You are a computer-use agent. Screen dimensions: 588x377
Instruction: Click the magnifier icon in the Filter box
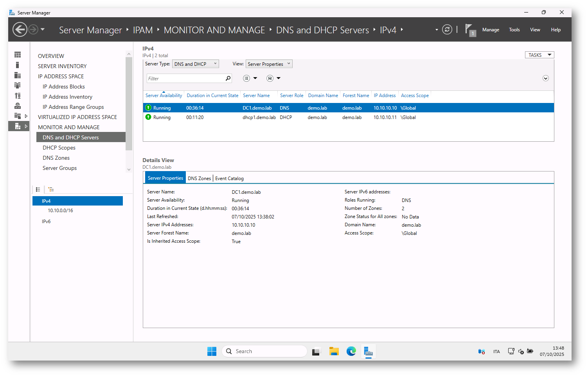coord(228,78)
